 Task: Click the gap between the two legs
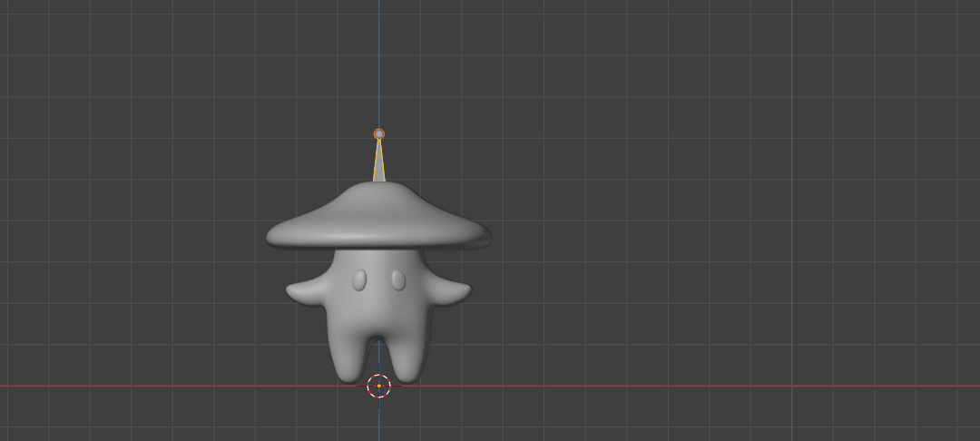378,361
